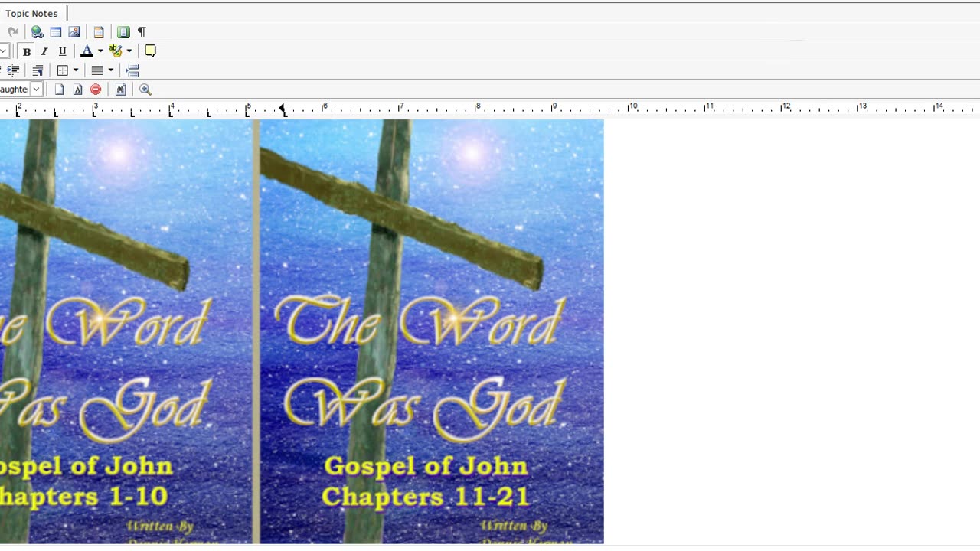Click the yellow comment note icon
This screenshot has width=980, height=551.
[150, 51]
